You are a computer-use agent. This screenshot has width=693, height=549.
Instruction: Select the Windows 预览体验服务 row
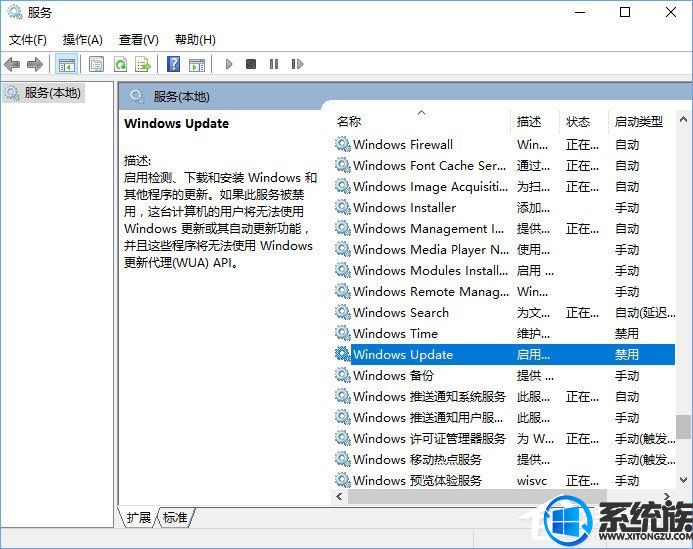point(504,480)
